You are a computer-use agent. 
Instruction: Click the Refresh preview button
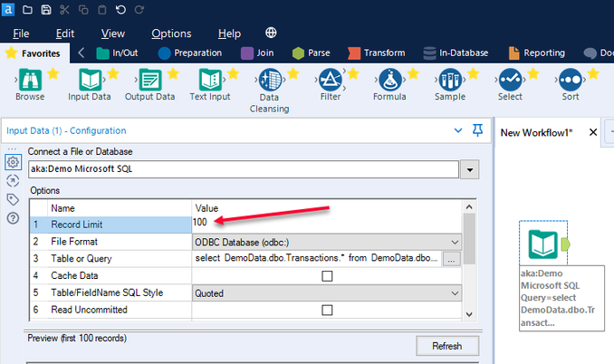[447, 346]
